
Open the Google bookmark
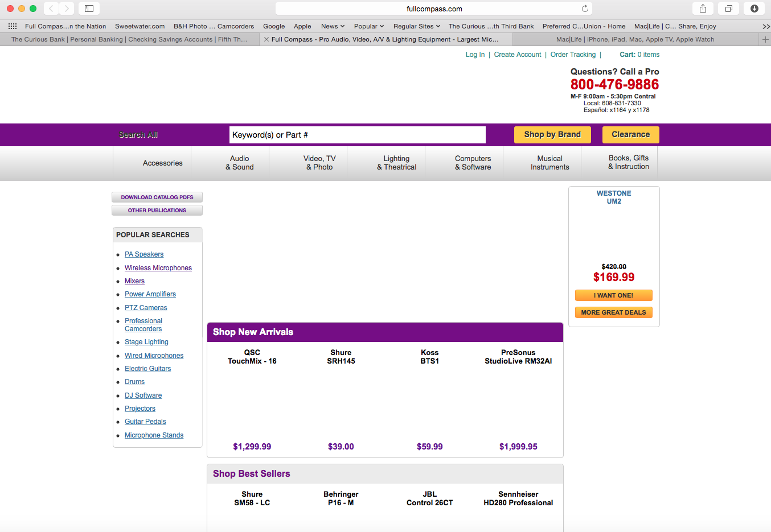tap(274, 26)
